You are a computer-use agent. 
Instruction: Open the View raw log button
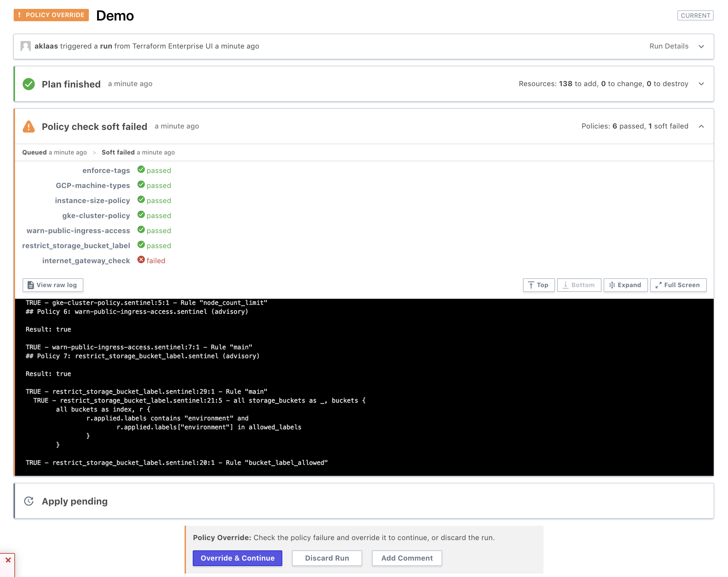[53, 285]
